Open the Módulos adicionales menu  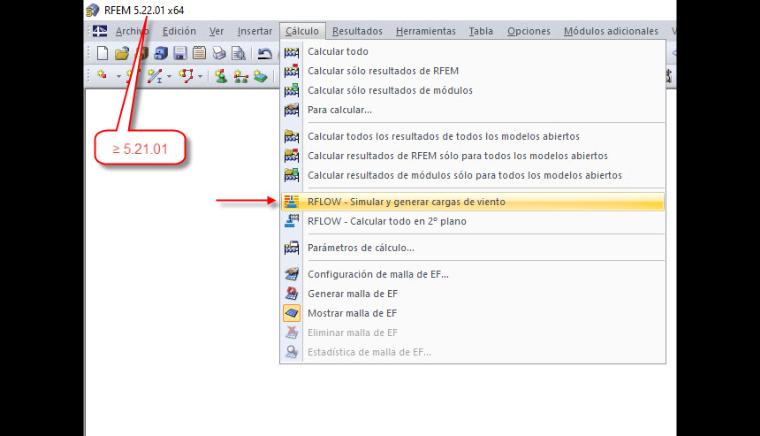[x=611, y=31]
